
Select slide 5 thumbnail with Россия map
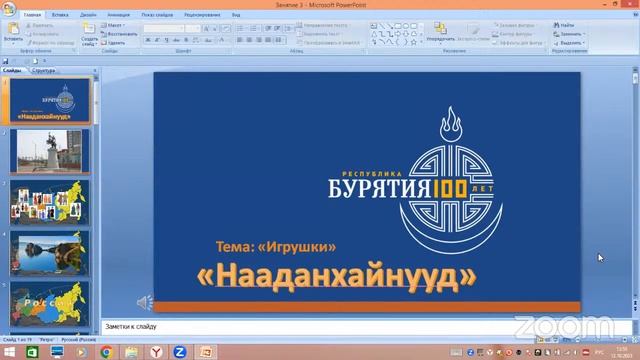(50, 304)
